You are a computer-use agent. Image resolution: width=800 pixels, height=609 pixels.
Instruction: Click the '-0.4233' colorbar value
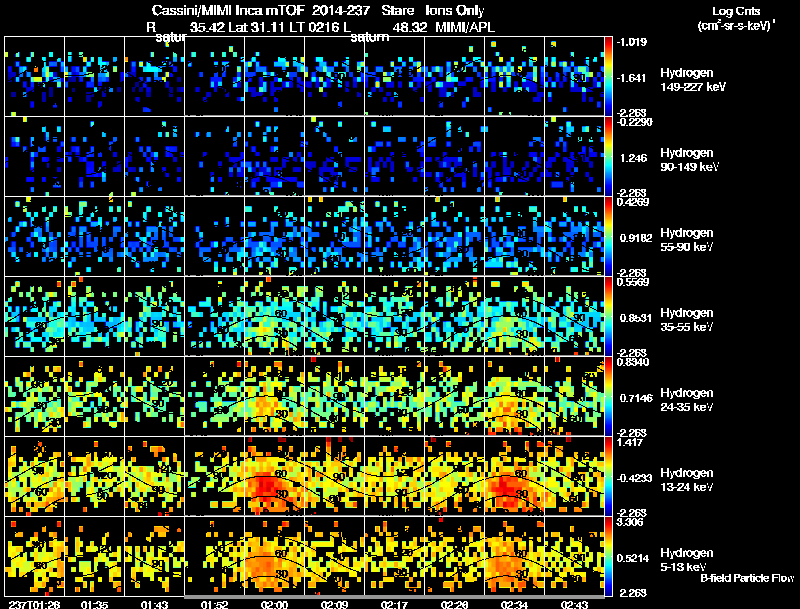click(x=634, y=478)
